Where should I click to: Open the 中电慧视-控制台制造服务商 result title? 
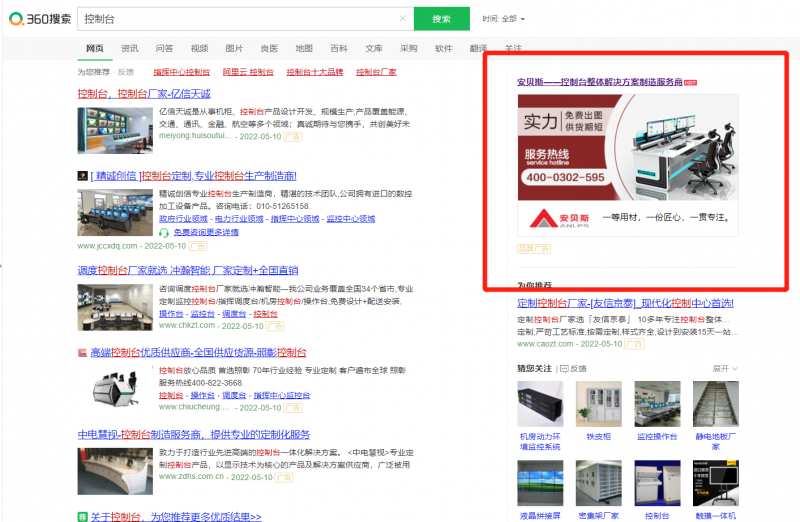click(x=194, y=435)
